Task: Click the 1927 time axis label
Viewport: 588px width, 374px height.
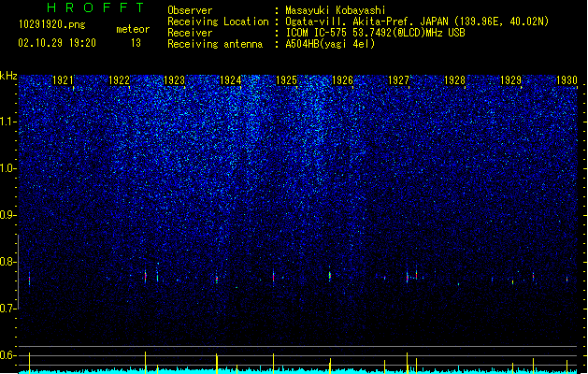Action: tap(398, 80)
